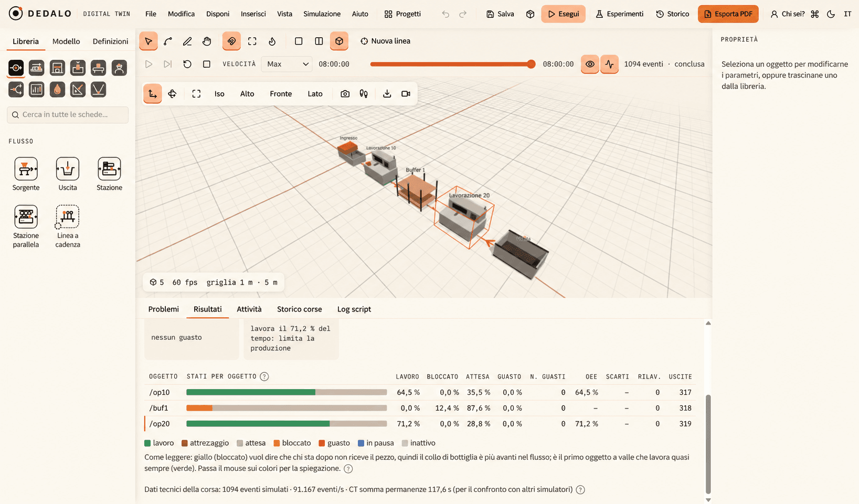Viewport: 859px width, 504px height.
Task: Toggle the axis gizmo button in viewport
Action: [x=153, y=94]
